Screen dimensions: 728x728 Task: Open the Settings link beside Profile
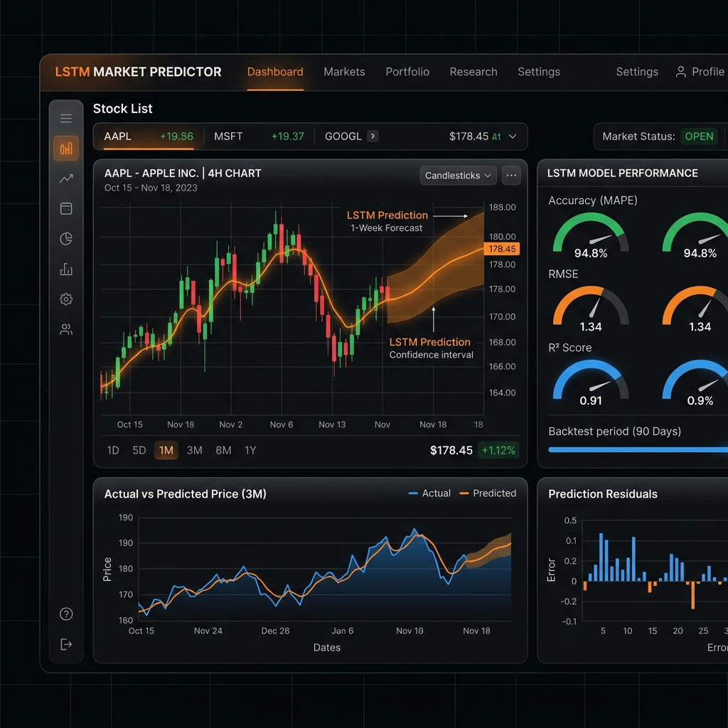point(637,72)
